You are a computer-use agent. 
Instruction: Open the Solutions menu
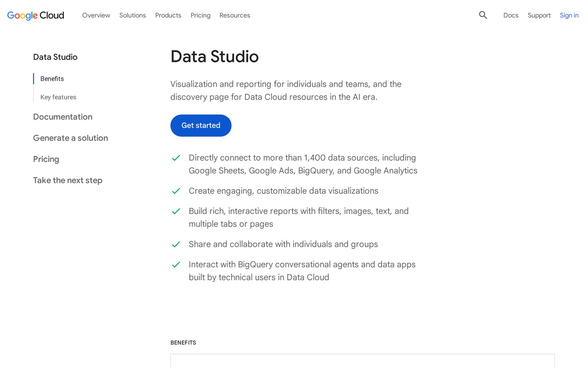pyautogui.click(x=132, y=15)
